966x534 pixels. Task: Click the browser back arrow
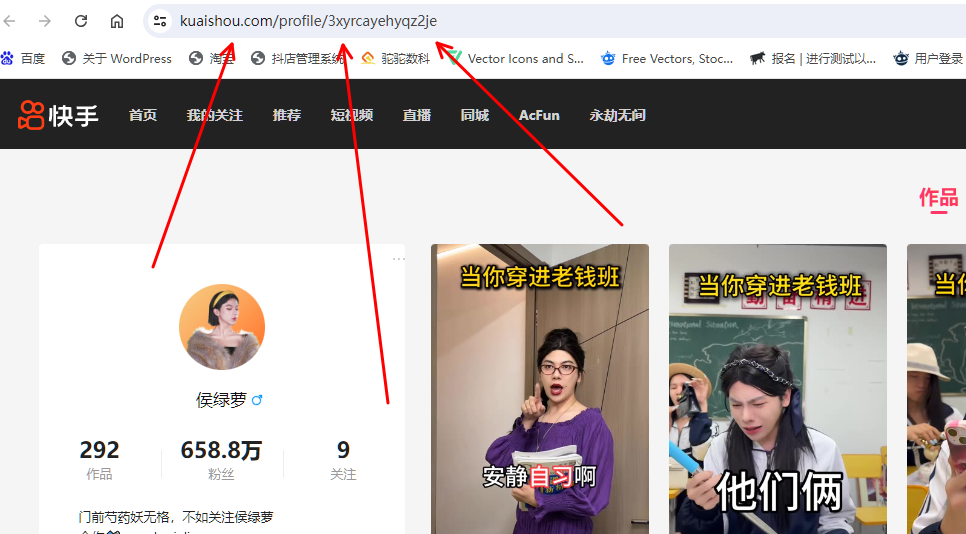[9, 21]
